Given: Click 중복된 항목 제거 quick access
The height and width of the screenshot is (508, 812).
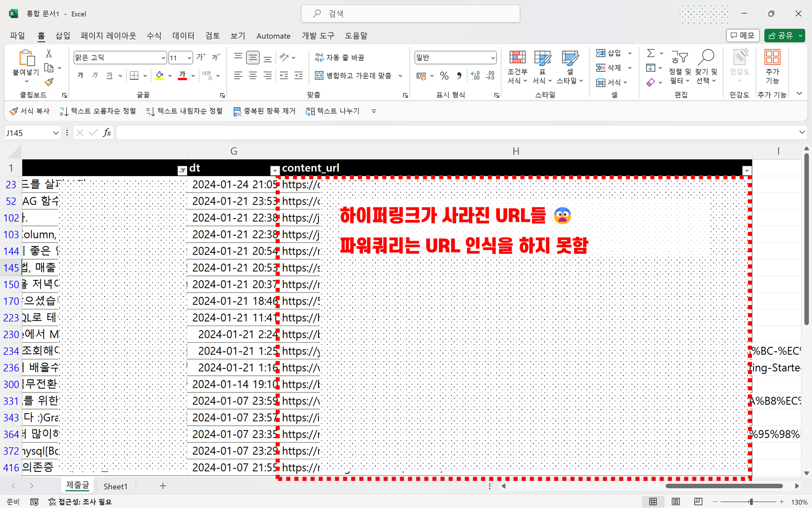Looking at the screenshot, I should (264, 111).
